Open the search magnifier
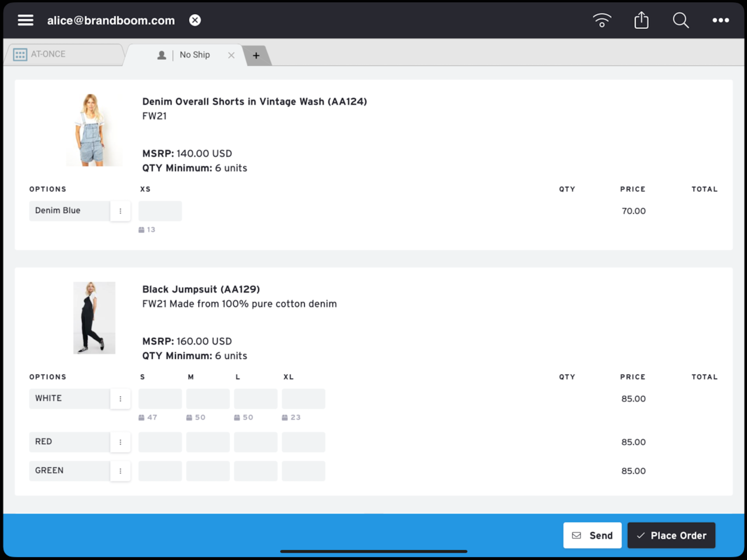This screenshot has width=747, height=560. click(x=681, y=20)
